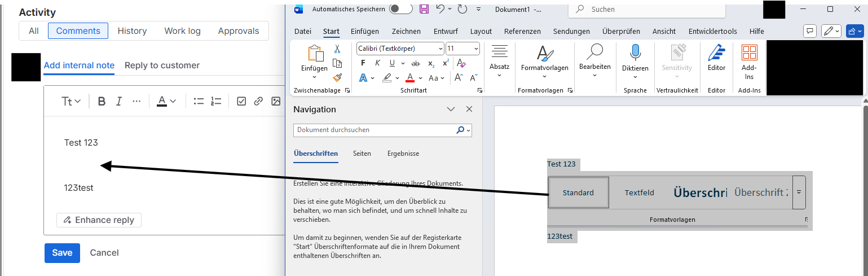Viewport: 868px width, 276px height.
Task: Underline text with the U button
Action: (391, 63)
